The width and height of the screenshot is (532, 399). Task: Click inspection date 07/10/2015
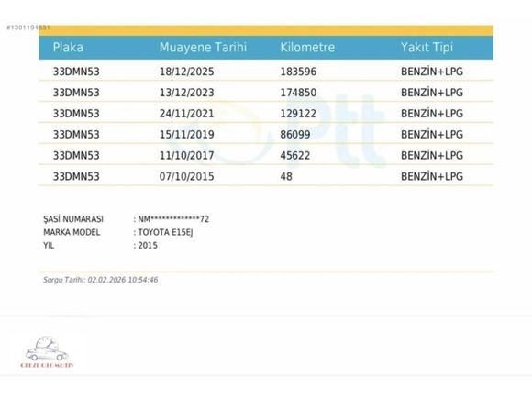point(186,177)
